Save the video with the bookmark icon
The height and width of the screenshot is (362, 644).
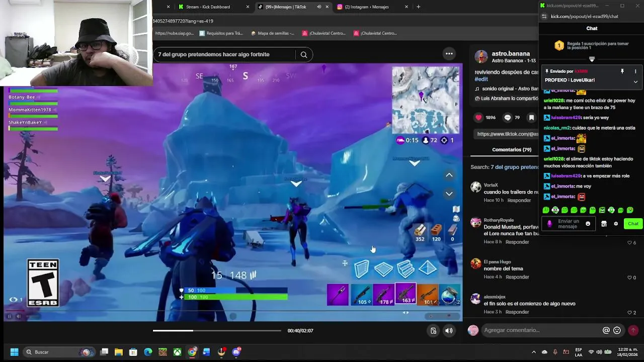click(x=531, y=118)
